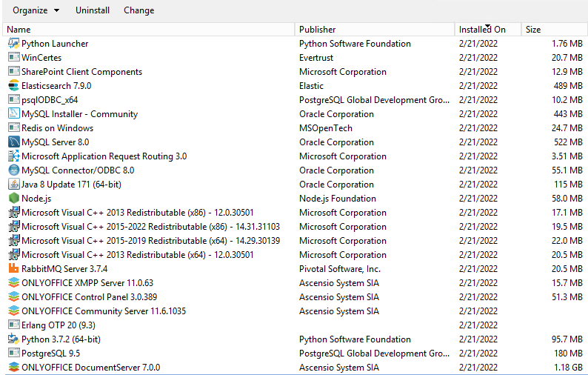Select the ONLYOFFICE XMPP Server 11.0.63 name
Image resolution: width=588 pixels, height=375 pixels.
(87, 282)
